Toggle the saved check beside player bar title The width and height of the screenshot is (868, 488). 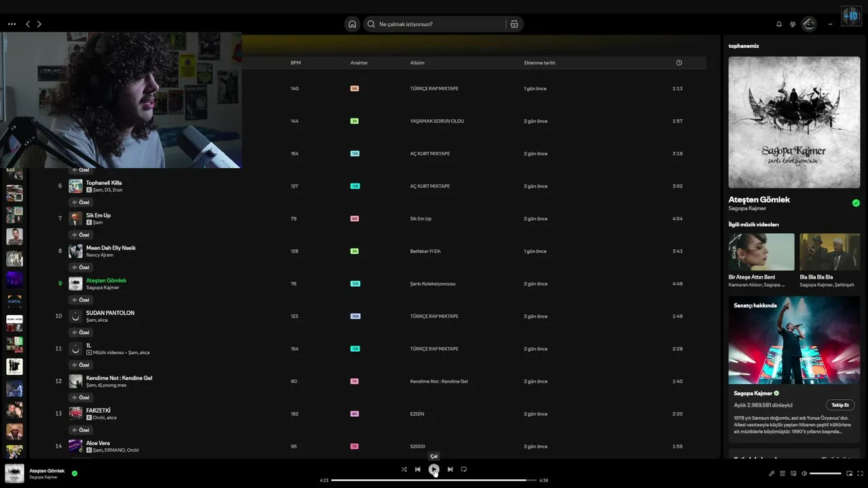75,473
